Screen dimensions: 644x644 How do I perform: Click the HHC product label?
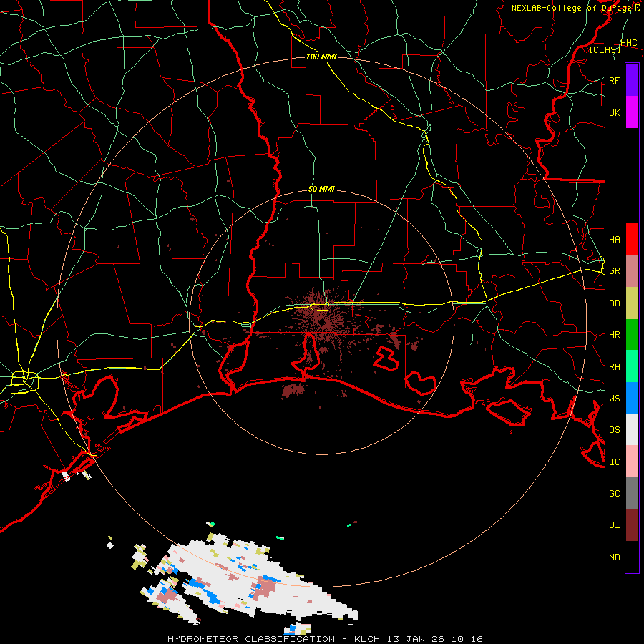tap(628, 43)
